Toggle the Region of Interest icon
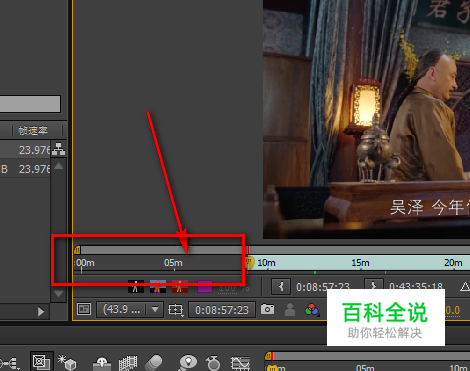This screenshot has width=470, height=371. (176, 310)
